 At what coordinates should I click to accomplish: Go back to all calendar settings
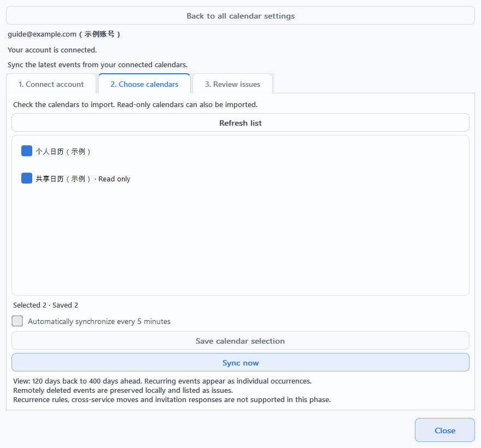point(241,16)
